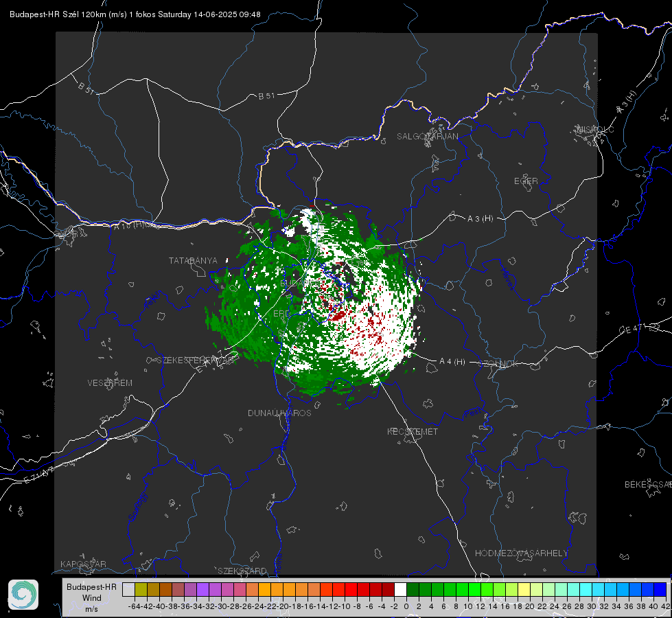Click the SZÉKESFEHÉRVÁR city label
672x618 pixels.
click(197, 360)
